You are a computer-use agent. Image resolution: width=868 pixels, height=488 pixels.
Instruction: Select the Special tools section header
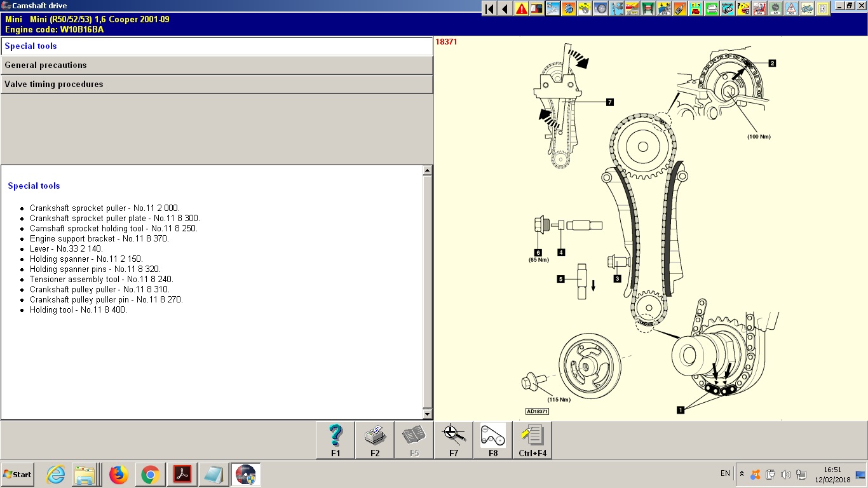tap(216, 46)
